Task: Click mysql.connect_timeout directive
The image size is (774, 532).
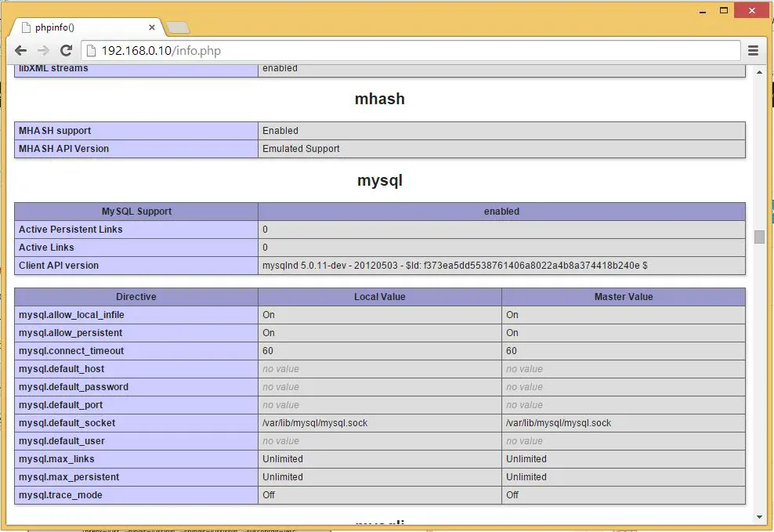Action: click(x=71, y=351)
